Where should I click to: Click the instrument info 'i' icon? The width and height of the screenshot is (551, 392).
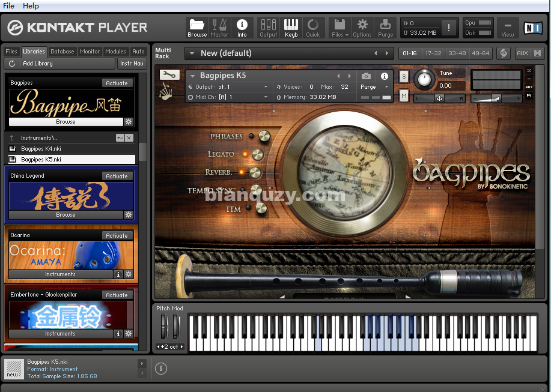point(385,76)
